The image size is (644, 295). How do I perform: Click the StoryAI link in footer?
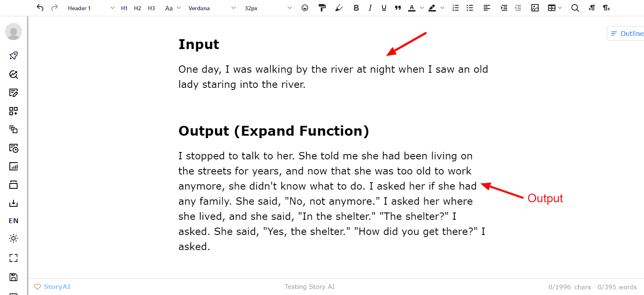pos(57,287)
